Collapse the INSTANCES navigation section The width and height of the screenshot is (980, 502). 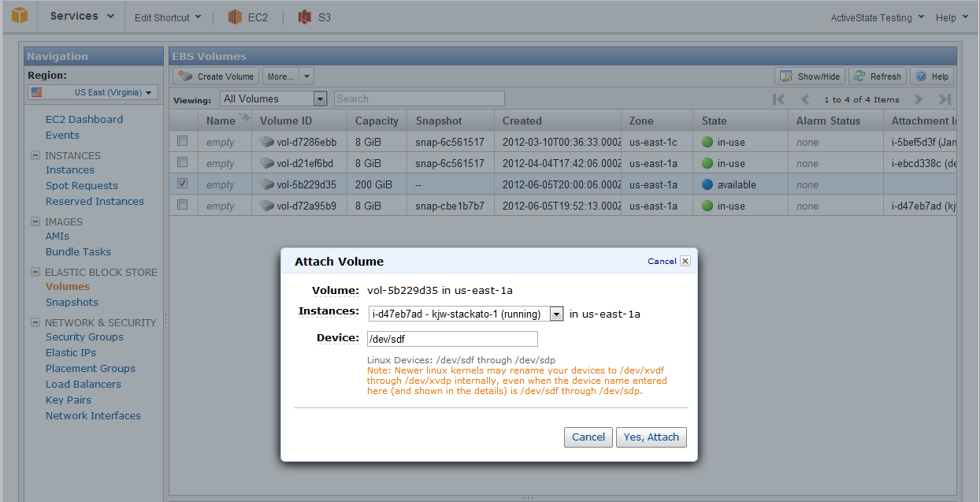35,155
